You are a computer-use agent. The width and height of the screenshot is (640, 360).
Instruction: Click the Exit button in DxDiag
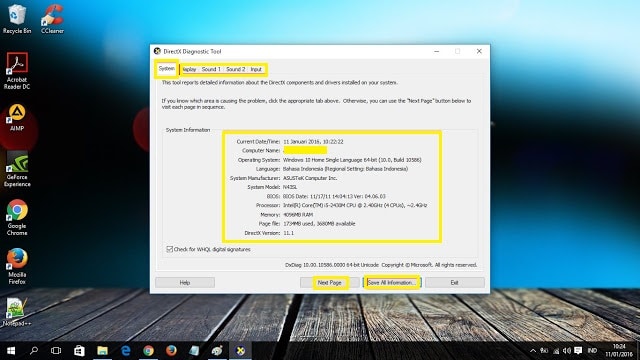(454, 282)
